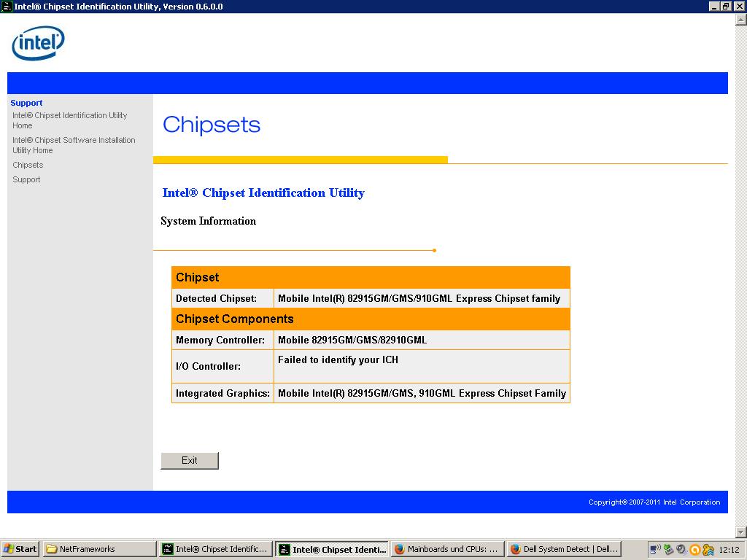This screenshot has width=747, height=560.
Task: Switch to the inactive Intel Chipset Identific... taskbar window
Action: click(216, 549)
